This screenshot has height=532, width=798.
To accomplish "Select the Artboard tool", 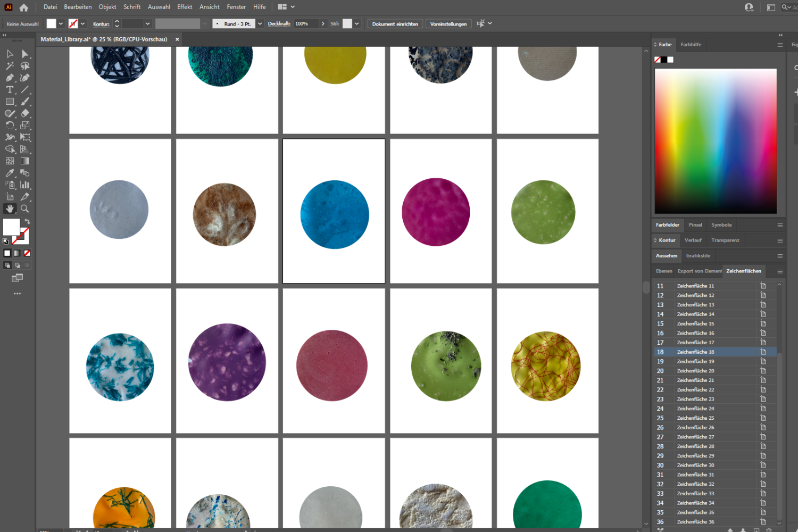I will tap(10, 197).
